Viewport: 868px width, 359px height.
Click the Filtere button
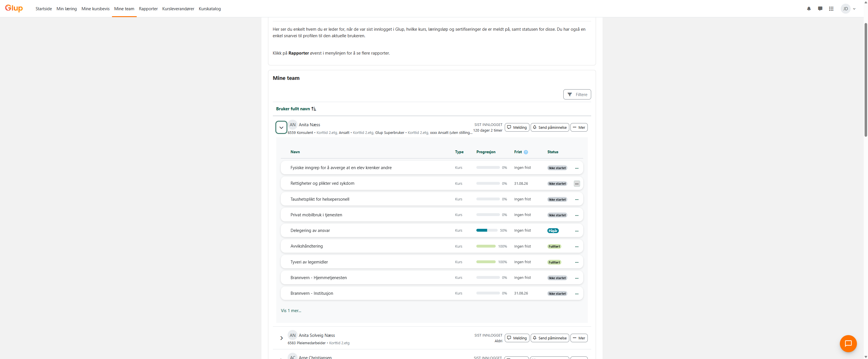tap(577, 94)
